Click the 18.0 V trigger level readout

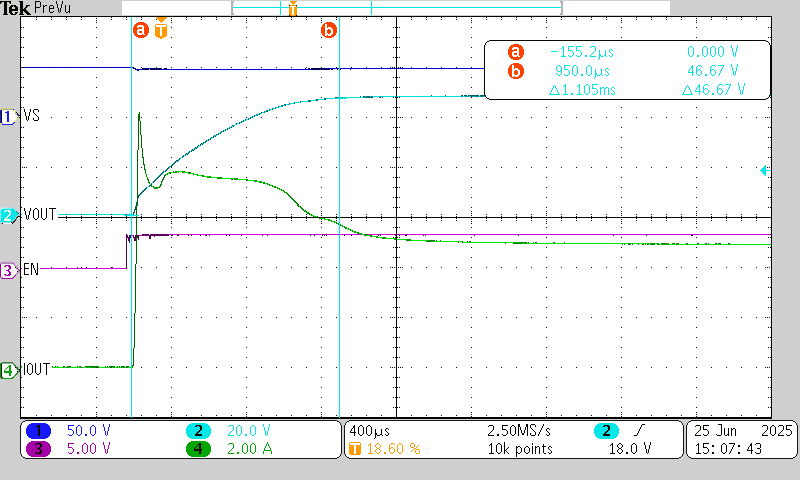click(x=630, y=449)
